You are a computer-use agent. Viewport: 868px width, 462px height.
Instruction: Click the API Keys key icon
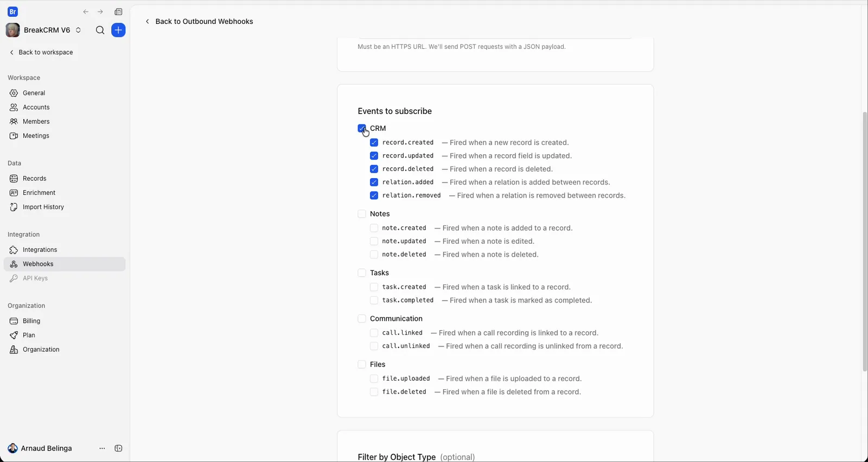click(14, 279)
